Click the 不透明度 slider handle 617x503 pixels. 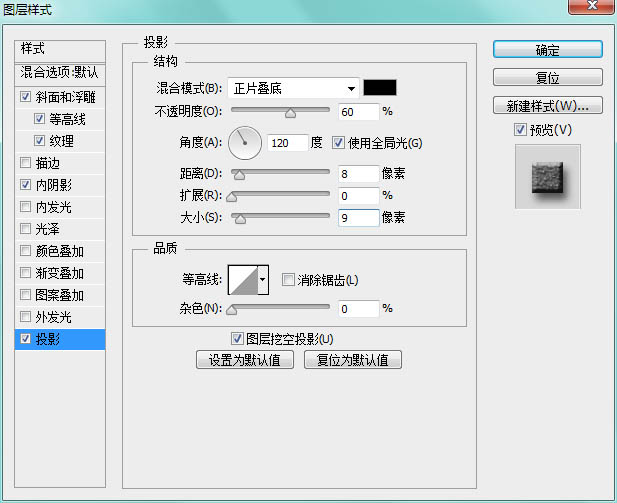click(290, 113)
